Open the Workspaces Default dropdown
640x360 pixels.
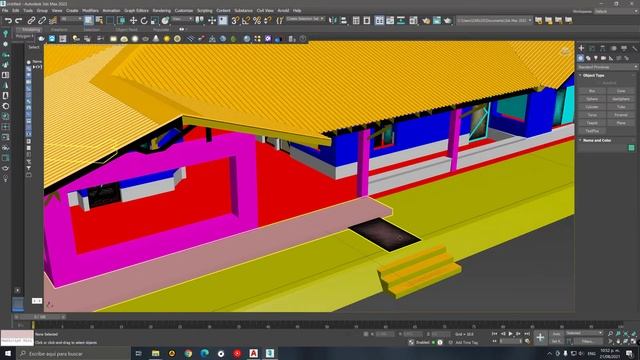click(616, 11)
